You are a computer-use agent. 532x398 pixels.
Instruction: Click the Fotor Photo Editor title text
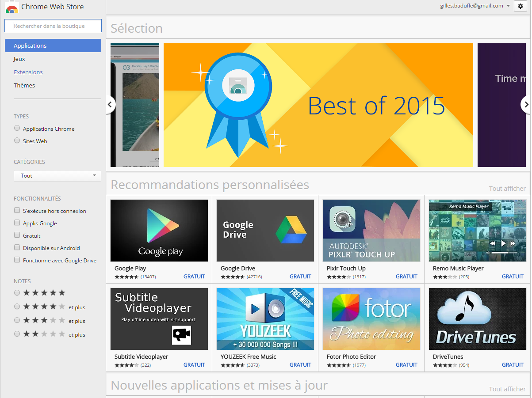click(351, 356)
